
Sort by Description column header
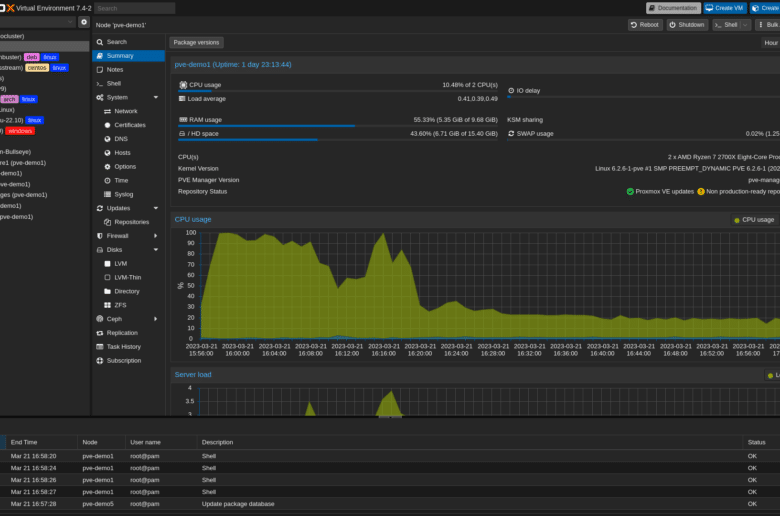470,442
